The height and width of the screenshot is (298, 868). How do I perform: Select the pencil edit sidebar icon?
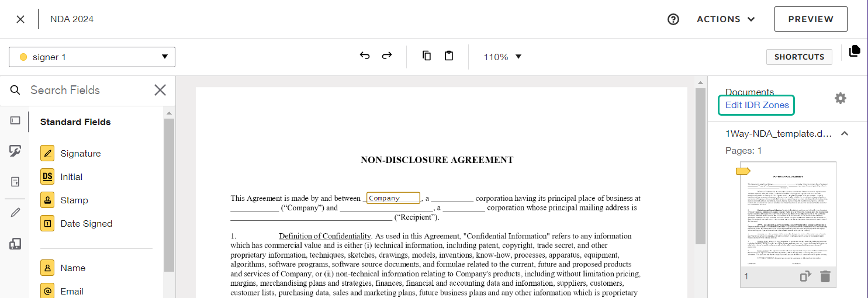click(15, 213)
